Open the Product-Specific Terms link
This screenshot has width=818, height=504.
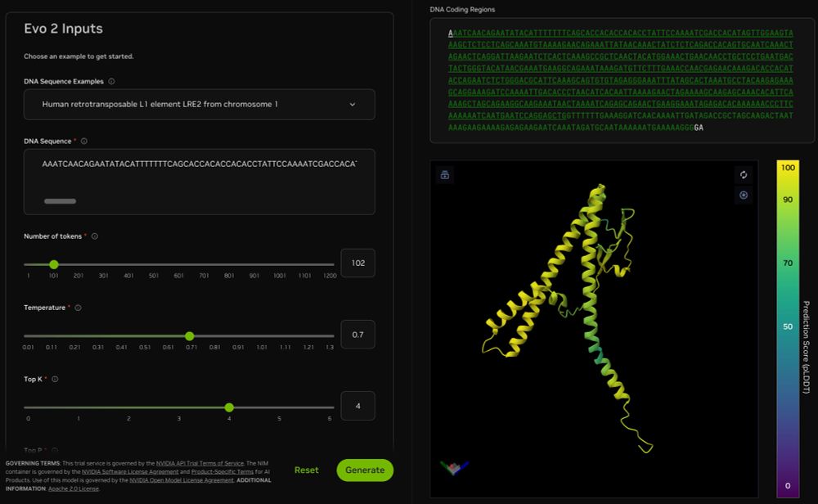point(222,471)
